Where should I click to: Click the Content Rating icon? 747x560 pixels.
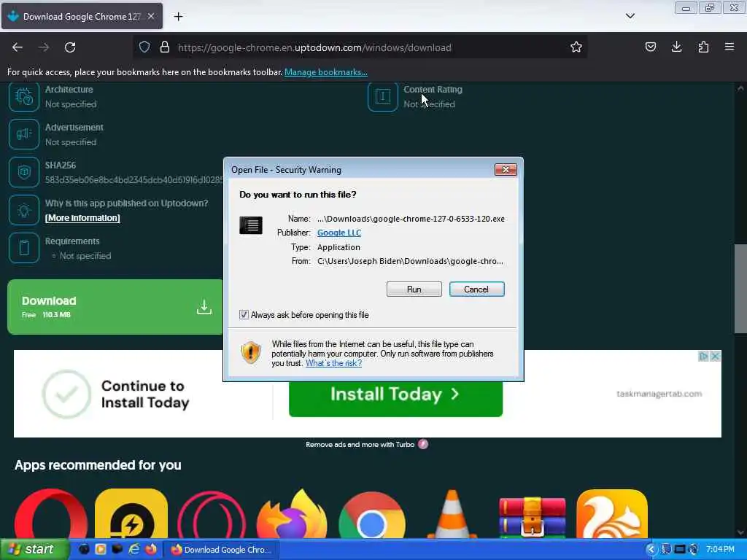382,96
